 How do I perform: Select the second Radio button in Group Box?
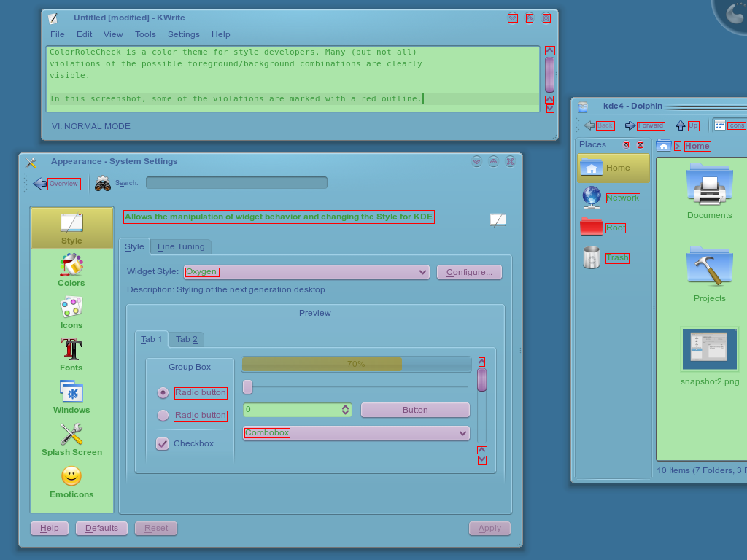[163, 415]
